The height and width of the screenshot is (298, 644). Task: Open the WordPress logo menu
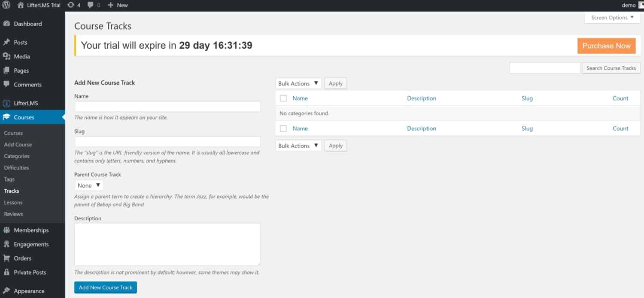(6, 5)
